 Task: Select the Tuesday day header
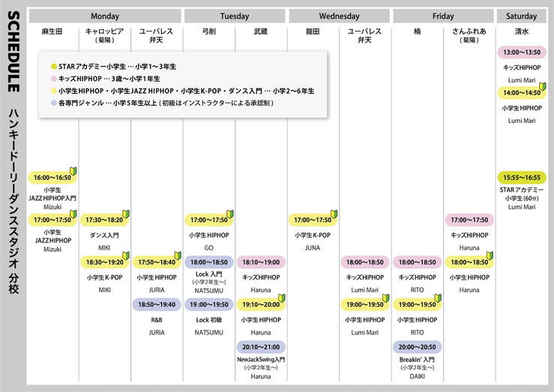tap(235, 16)
